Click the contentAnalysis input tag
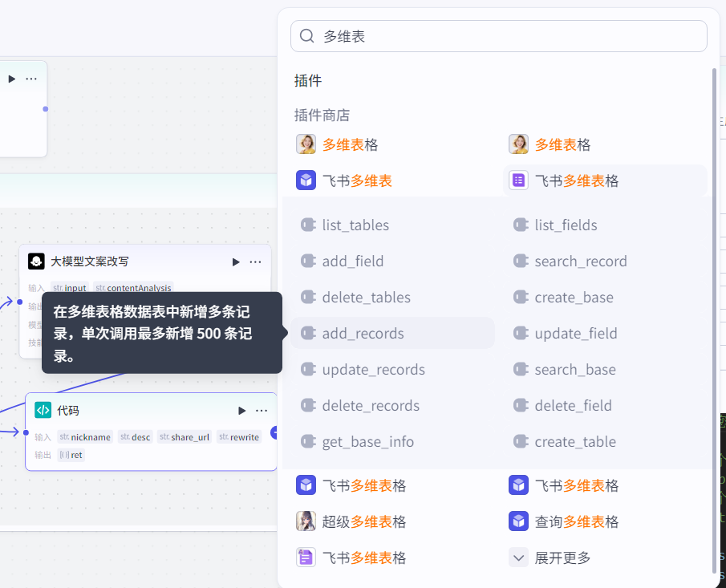The image size is (726, 588). tap(133, 287)
